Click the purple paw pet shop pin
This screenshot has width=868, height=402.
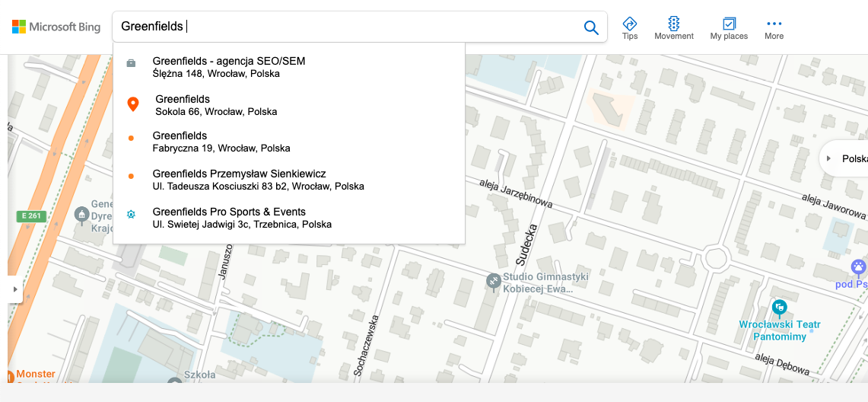tap(859, 268)
